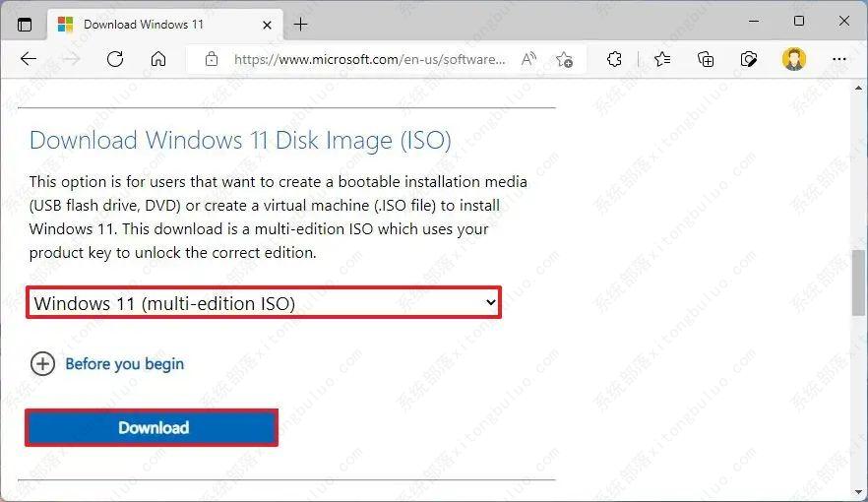Screen dimensions: 868x502
Task: View site information lock icon
Action: pyautogui.click(x=211, y=59)
